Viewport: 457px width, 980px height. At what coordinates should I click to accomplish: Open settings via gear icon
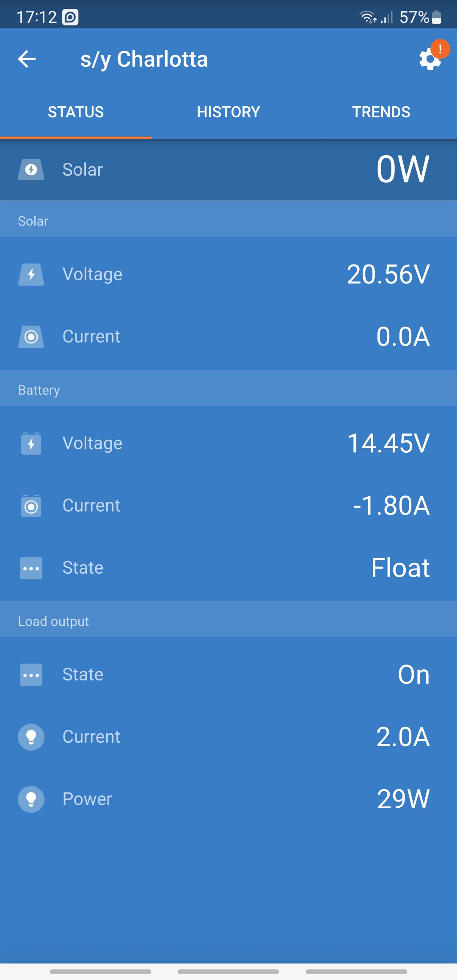(x=430, y=60)
